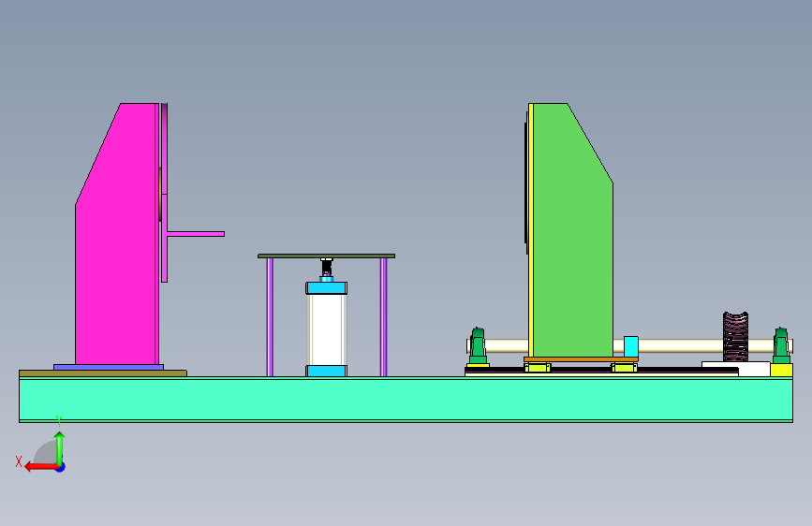Pick the orange plate beneath the green stand

[581, 359]
